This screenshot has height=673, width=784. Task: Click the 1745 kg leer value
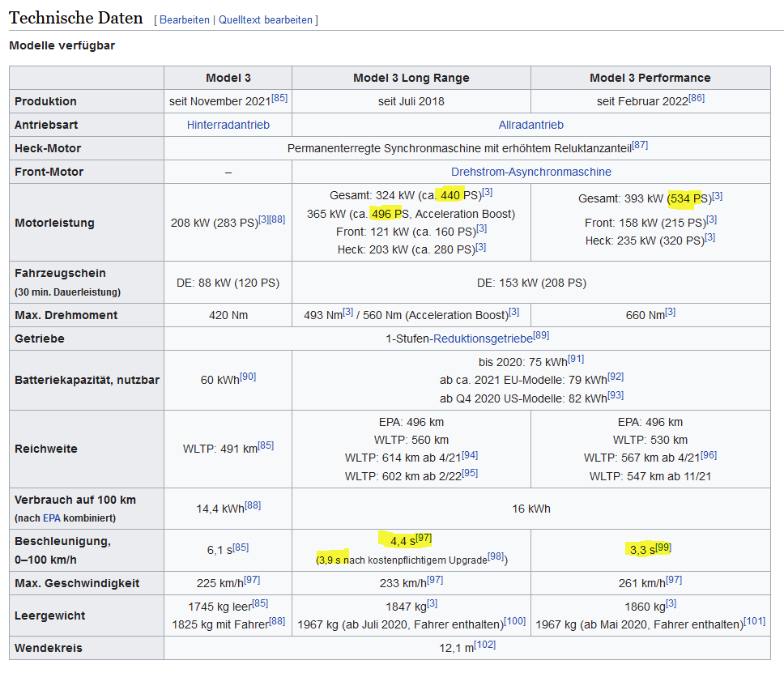220,607
